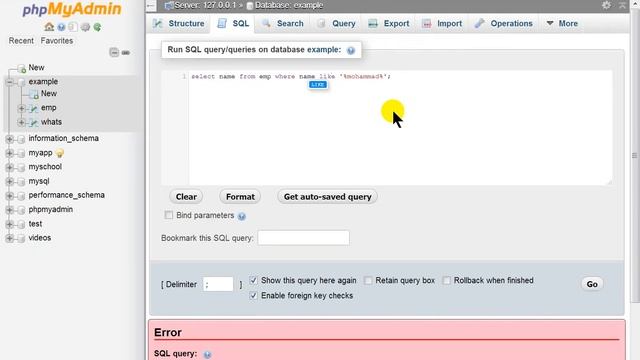Open the settings gear icon under the logo
This screenshot has height=360, width=640.
pyautogui.click(x=85, y=27)
